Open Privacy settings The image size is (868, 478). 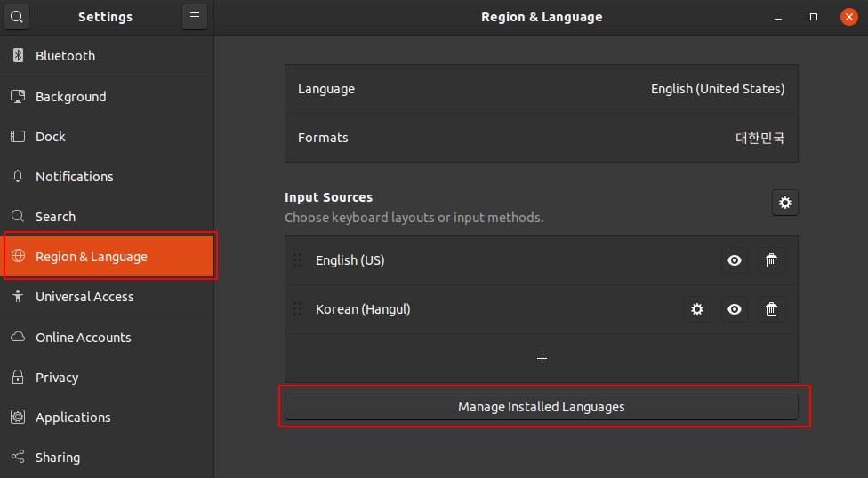[107, 378]
